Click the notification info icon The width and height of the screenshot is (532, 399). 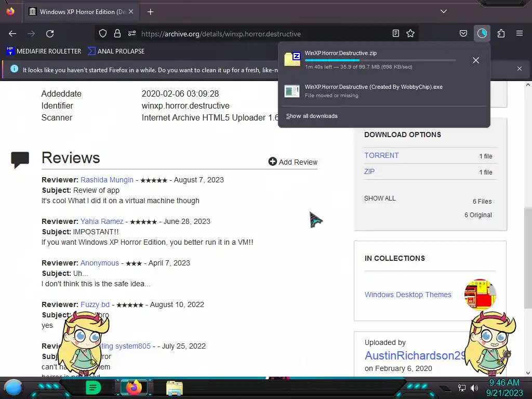[x=14, y=69]
